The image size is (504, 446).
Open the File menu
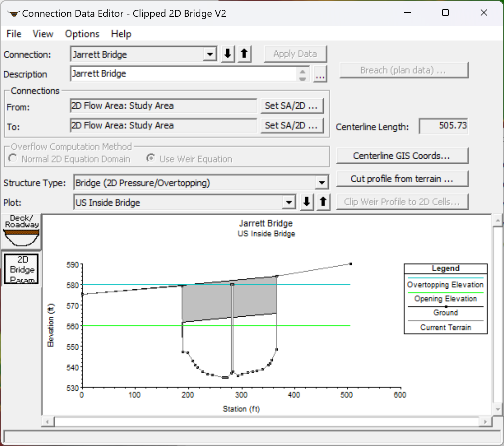pos(14,34)
